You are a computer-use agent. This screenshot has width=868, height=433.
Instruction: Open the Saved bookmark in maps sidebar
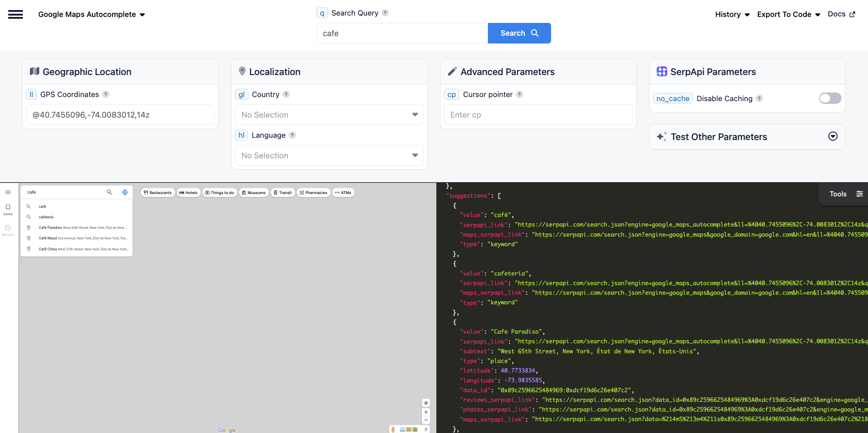(x=8, y=210)
